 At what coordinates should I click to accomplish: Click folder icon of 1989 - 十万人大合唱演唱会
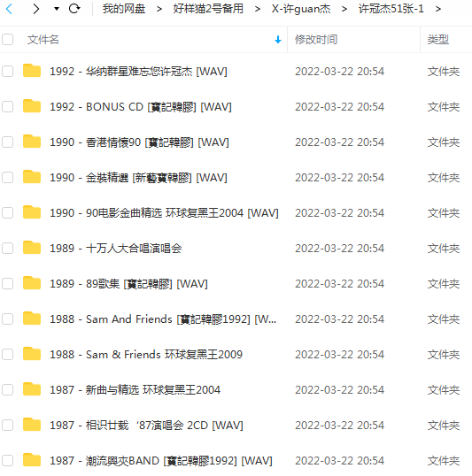click(x=32, y=248)
